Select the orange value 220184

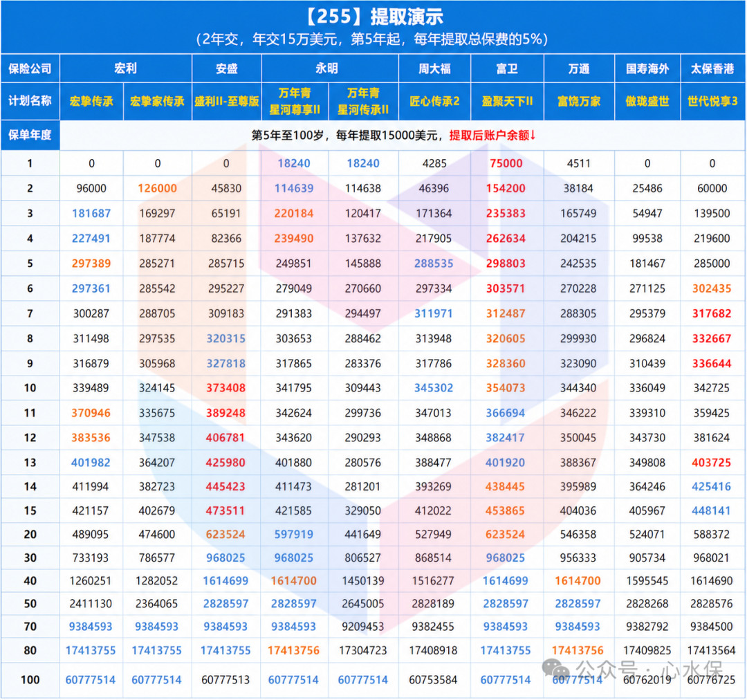(x=294, y=214)
